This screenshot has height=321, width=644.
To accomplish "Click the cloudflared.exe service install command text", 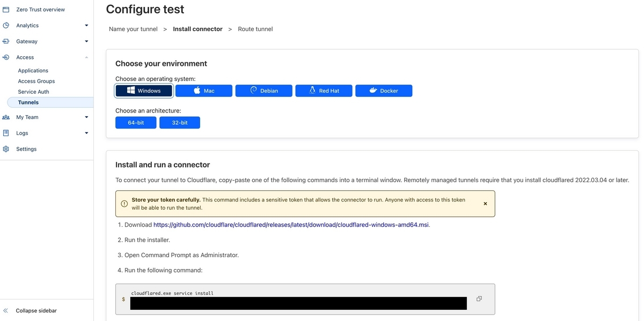I will pos(172,293).
